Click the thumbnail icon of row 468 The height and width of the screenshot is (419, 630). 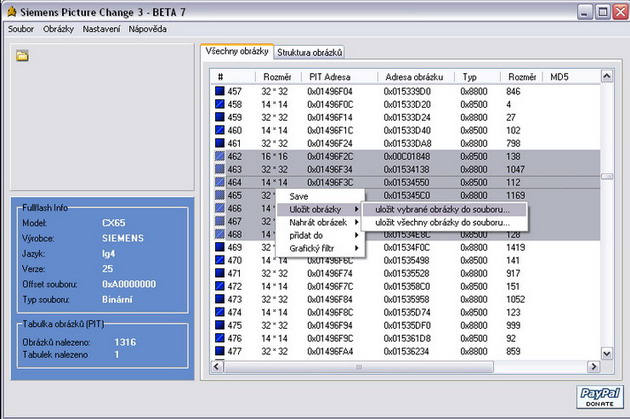point(220,234)
